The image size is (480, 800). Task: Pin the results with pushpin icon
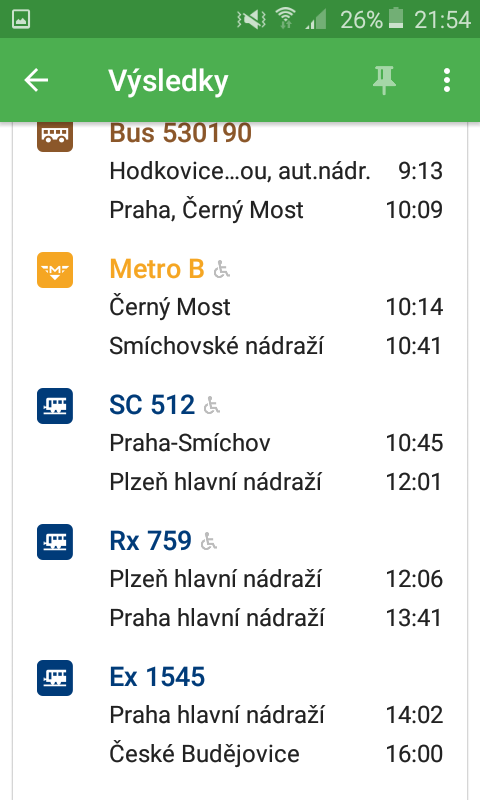point(384,81)
